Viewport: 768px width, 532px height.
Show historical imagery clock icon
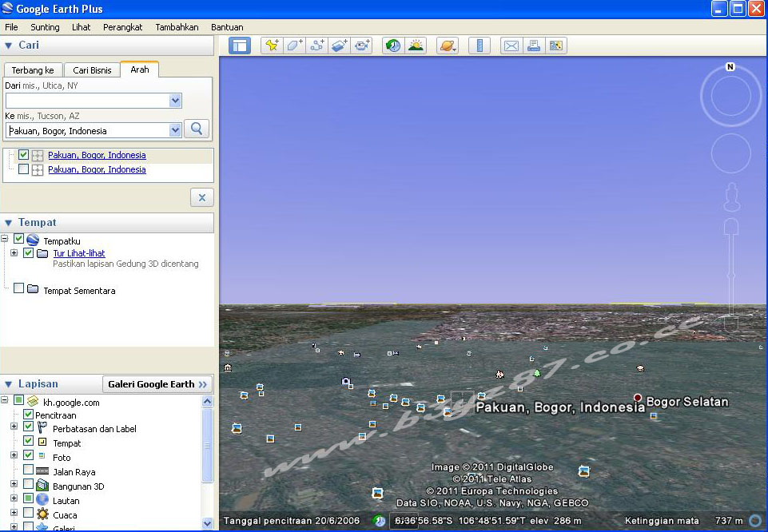(393, 46)
